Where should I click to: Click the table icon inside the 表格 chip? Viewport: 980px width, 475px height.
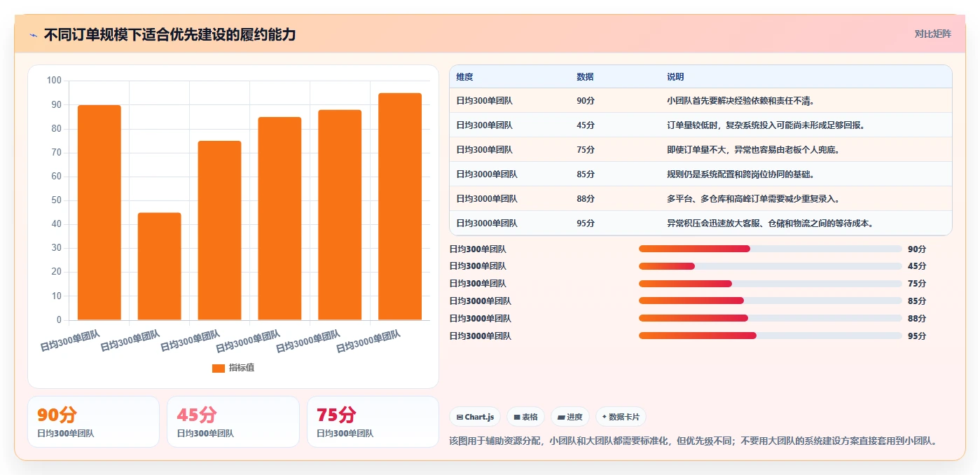coord(517,417)
